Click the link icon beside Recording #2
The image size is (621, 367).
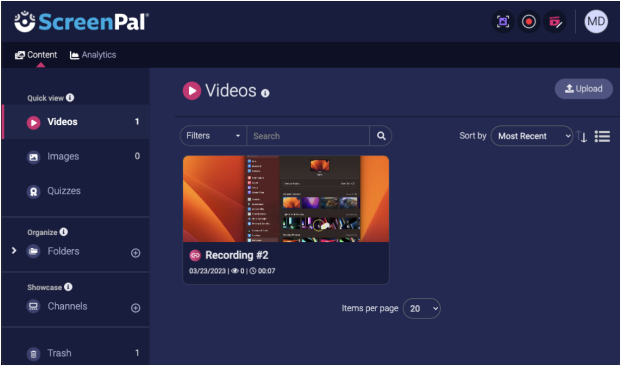coord(195,255)
